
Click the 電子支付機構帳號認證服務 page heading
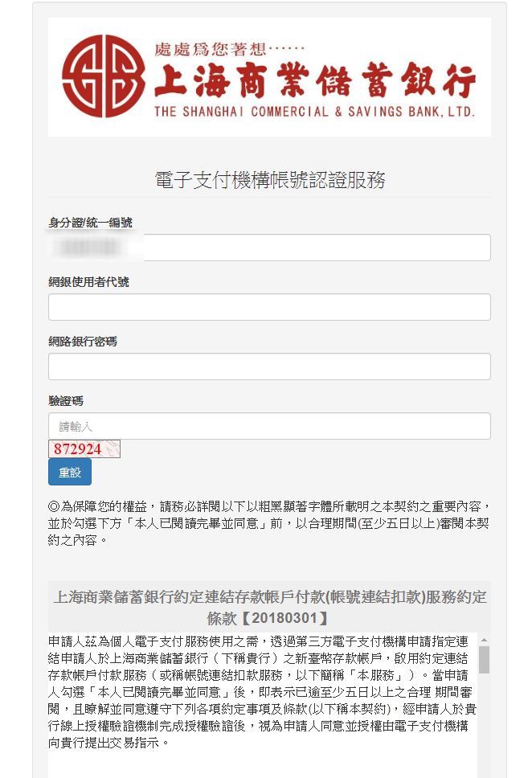(269, 180)
